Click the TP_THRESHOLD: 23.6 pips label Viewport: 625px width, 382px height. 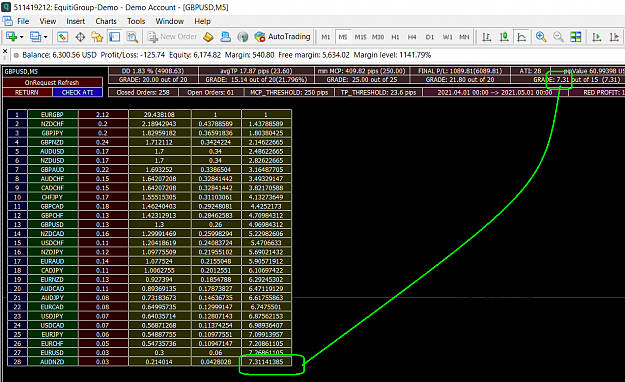pyautogui.click(x=378, y=92)
